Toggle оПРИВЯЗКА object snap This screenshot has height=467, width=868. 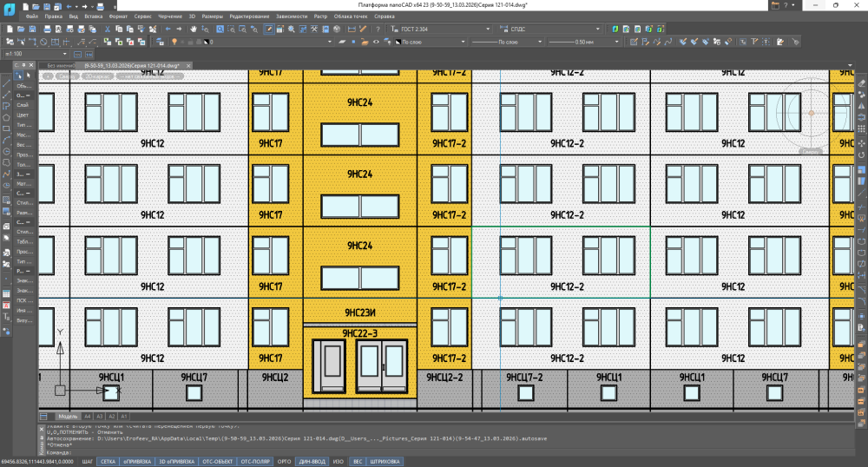pyautogui.click(x=137, y=461)
